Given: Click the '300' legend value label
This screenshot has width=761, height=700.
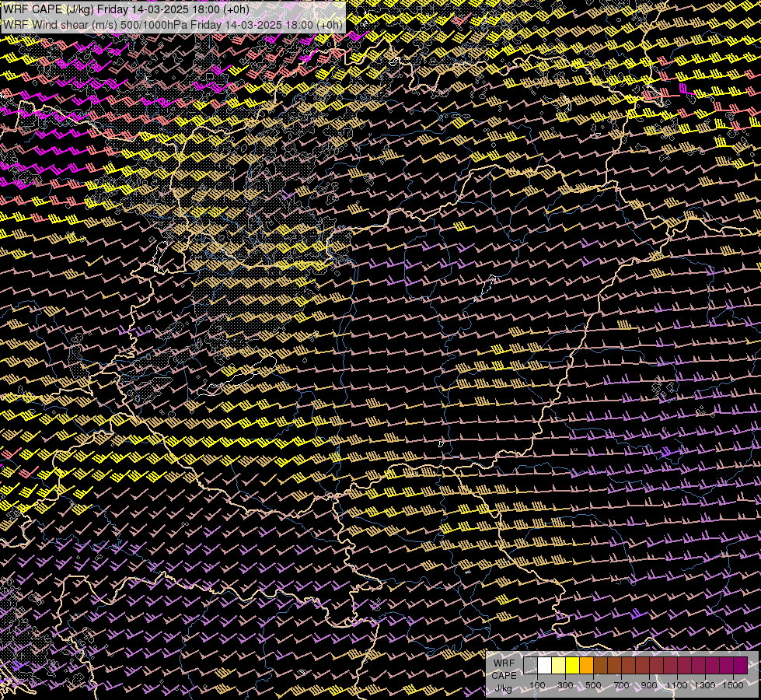Looking at the screenshot, I should [x=565, y=685].
